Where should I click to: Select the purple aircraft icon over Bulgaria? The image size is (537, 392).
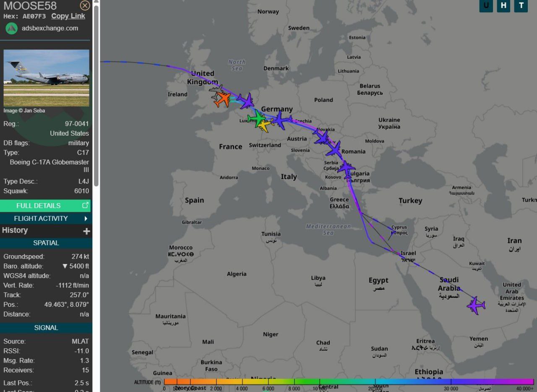pyautogui.click(x=347, y=169)
